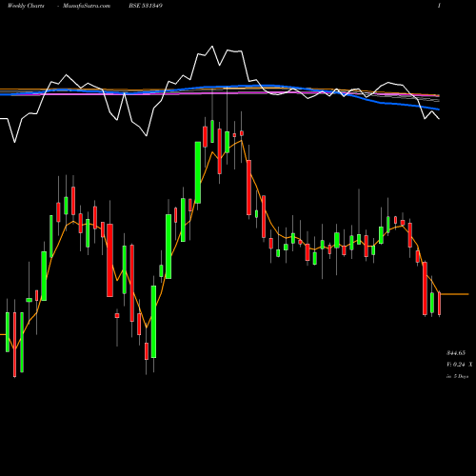Click the '344.65' closing price value
Viewport: 476px width, 476px height.
[456, 353]
